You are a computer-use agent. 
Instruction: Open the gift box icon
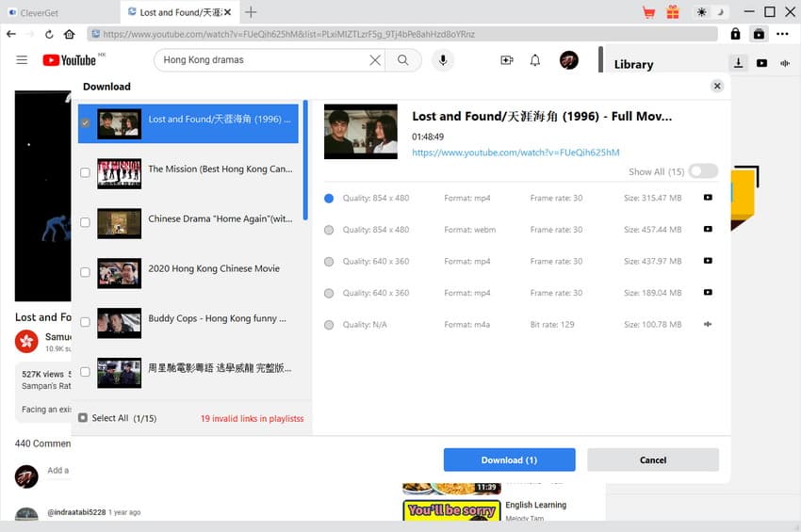673,11
